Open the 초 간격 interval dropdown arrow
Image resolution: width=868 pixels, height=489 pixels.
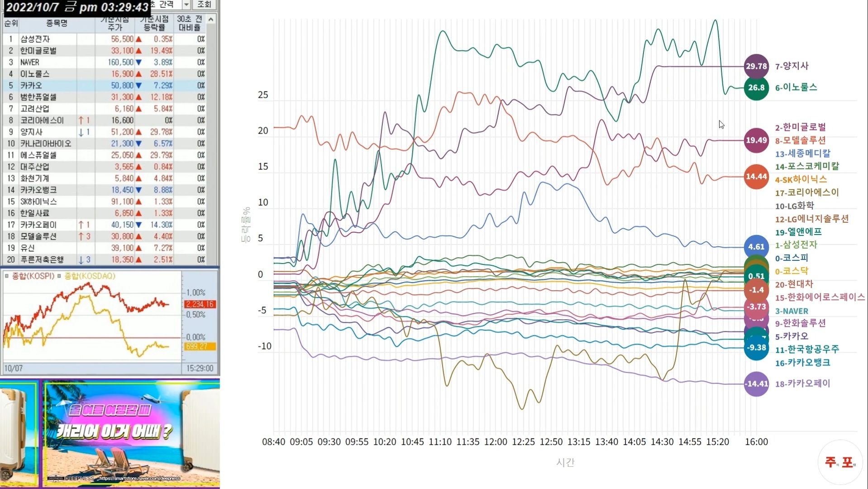(x=186, y=5)
